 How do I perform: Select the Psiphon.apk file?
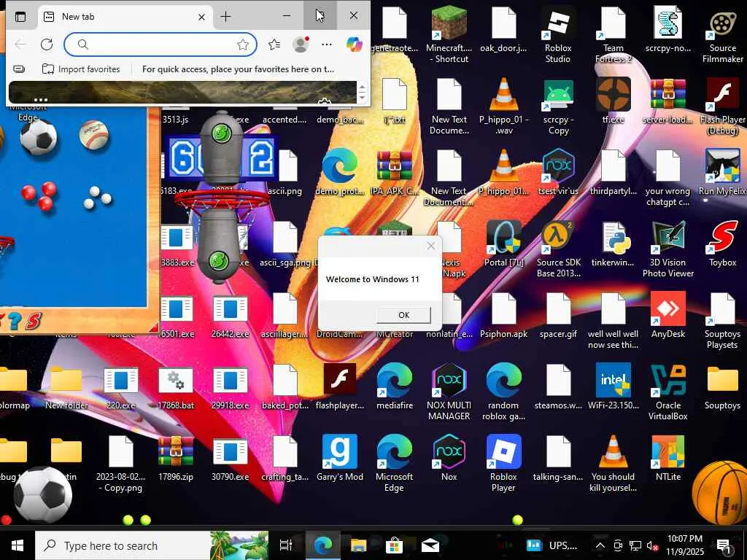(503, 315)
